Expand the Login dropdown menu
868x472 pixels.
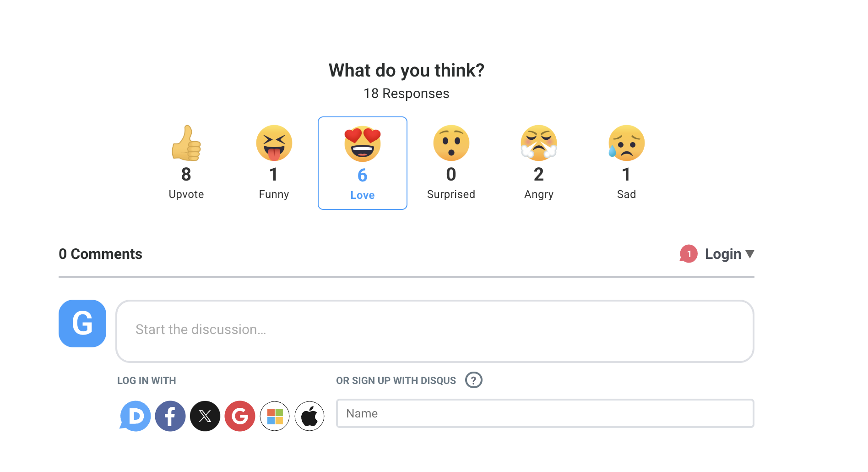751,254
